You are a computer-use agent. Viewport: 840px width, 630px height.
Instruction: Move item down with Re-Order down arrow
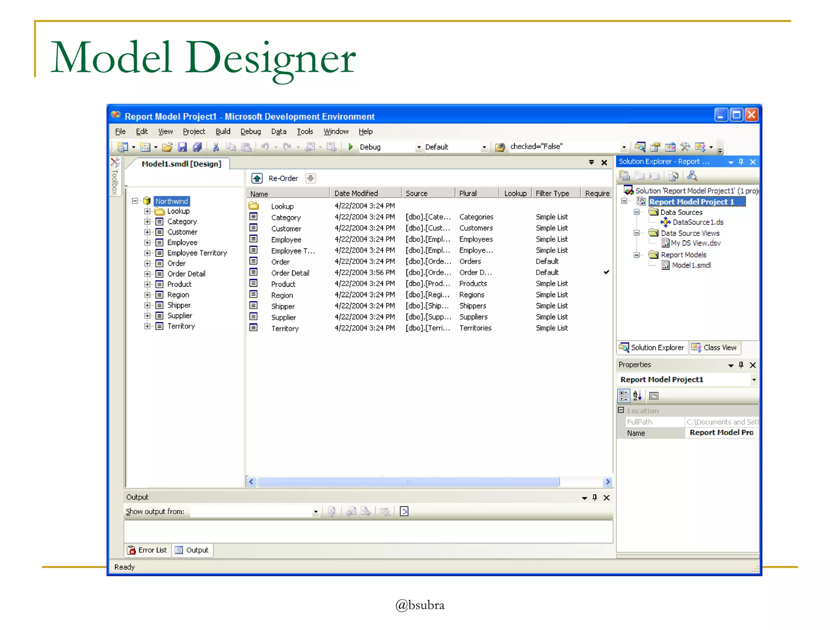(310, 178)
